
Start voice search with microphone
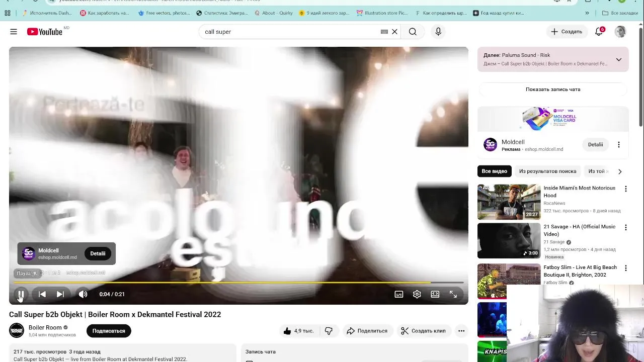pyautogui.click(x=438, y=32)
